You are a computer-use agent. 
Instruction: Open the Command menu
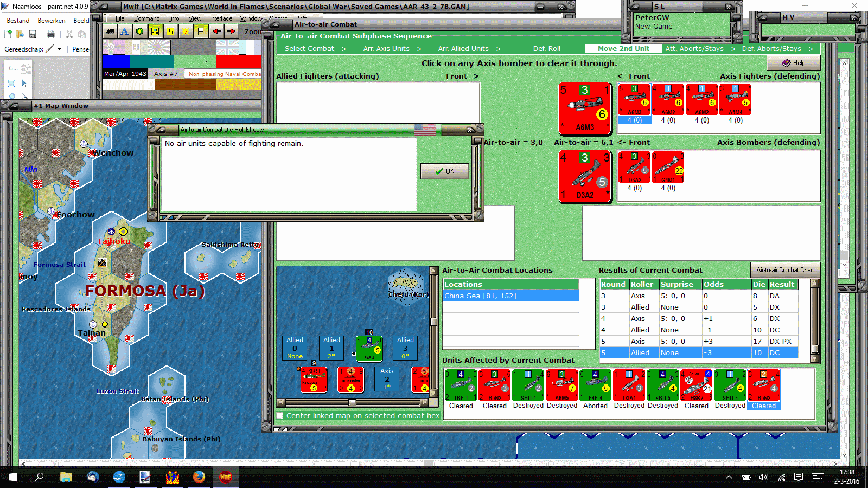point(147,18)
